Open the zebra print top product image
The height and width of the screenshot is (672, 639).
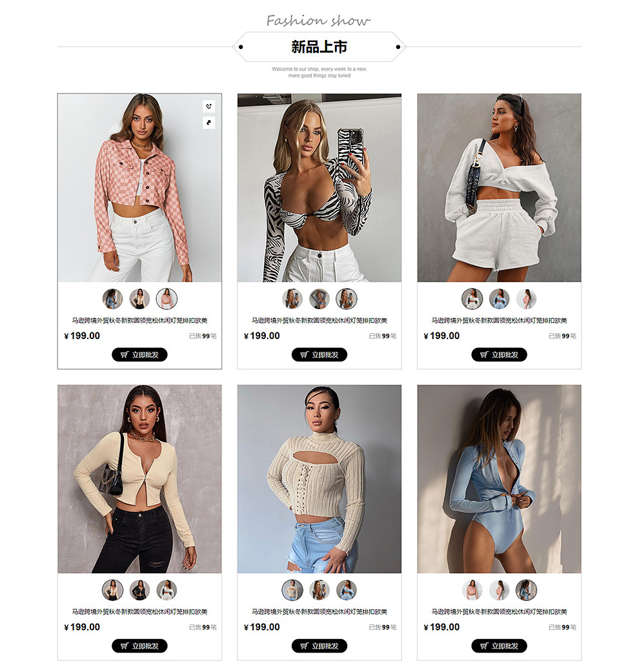coord(319,188)
